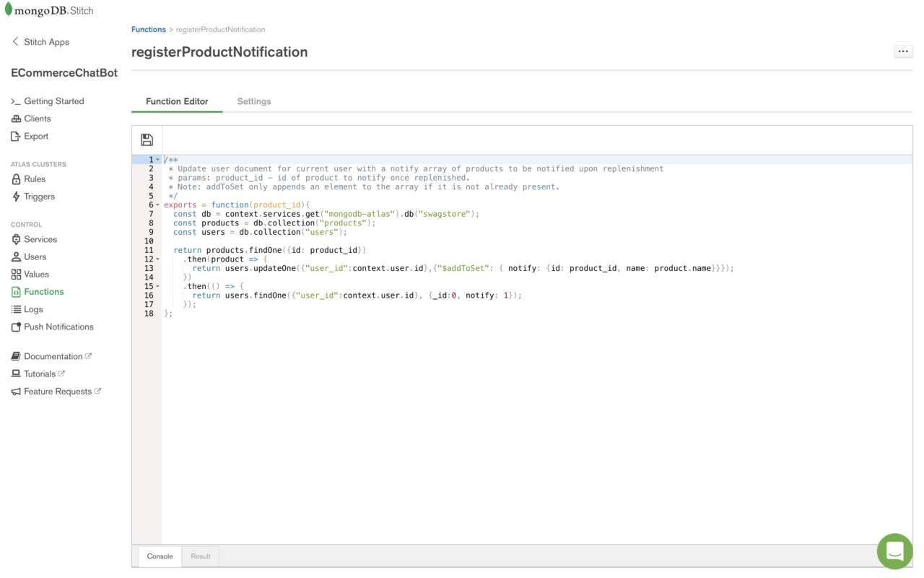Open the Result tab
Viewport: 924px width, 578px height.
pyautogui.click(x=200, y=556)
